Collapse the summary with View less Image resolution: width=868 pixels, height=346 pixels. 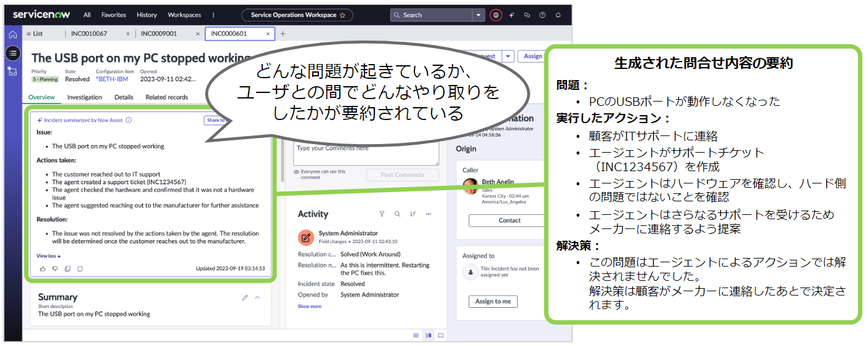[x=49, y=255]
